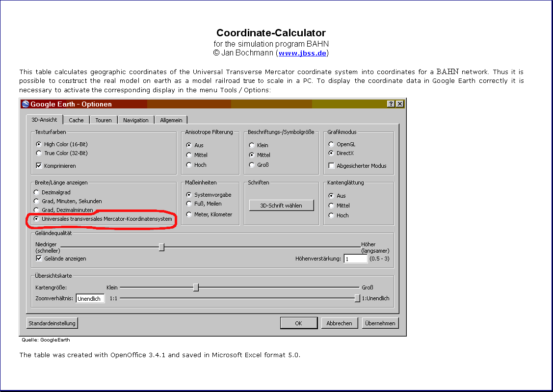Viewport: 553px width, 392px height.
Task: Select DirectX graphics mode
Action: click(341, 153)
